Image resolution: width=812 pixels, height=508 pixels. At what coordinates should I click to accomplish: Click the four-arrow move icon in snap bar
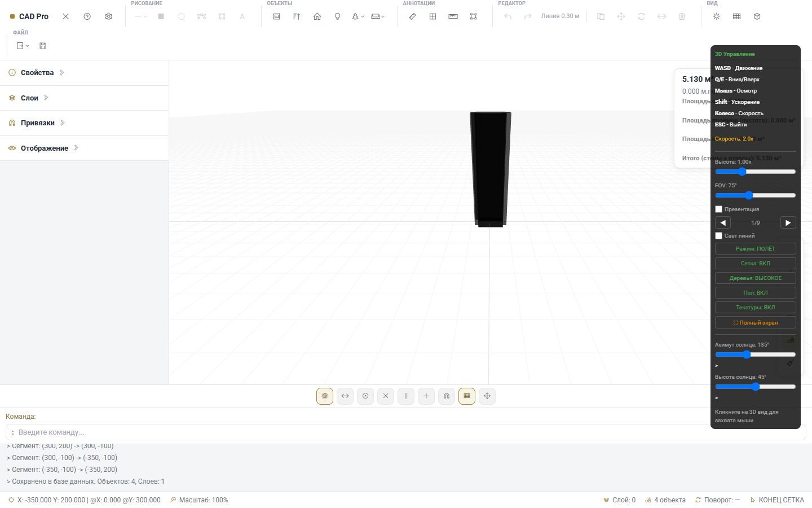point(487,396)
